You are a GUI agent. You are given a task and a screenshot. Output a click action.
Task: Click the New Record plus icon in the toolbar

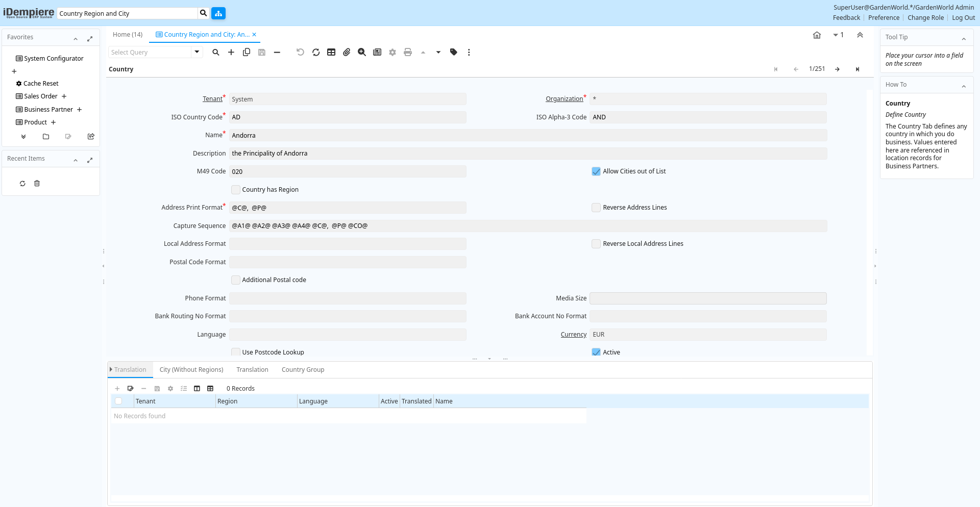click(x=231, y=52)
